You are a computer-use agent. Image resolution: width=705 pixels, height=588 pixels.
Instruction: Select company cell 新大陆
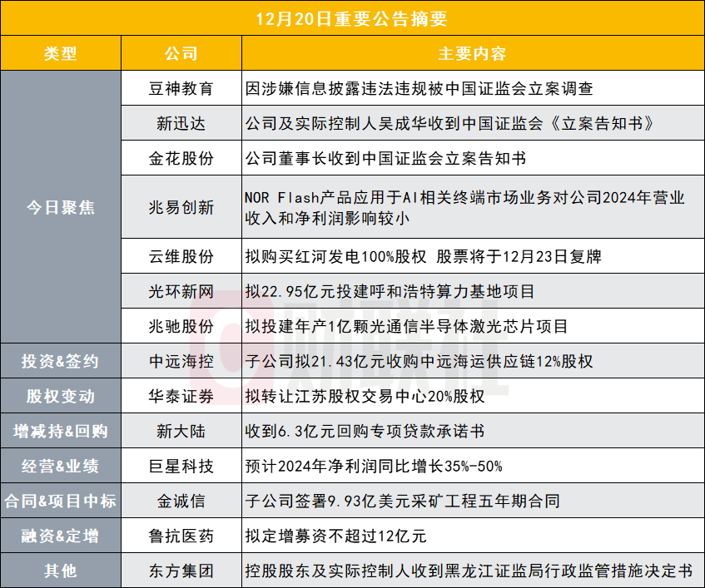click(x=181, y=432)
